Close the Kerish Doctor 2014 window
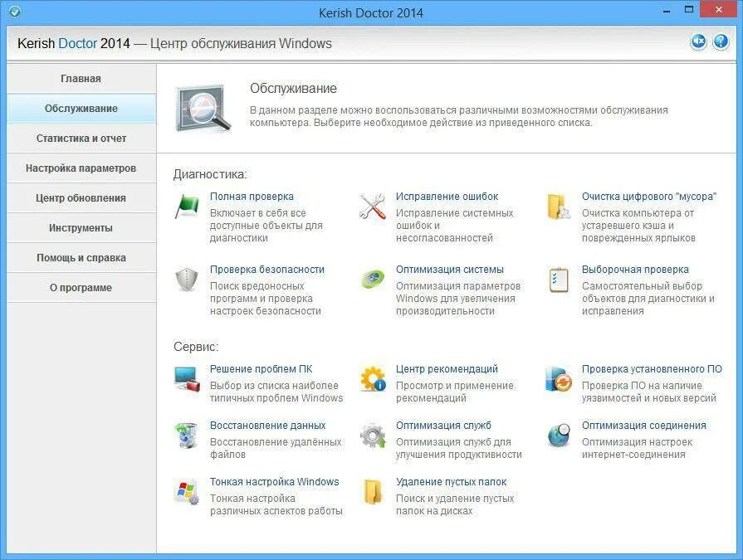The width and height of the screenshot is (743, 560). (x=719, y=10)
